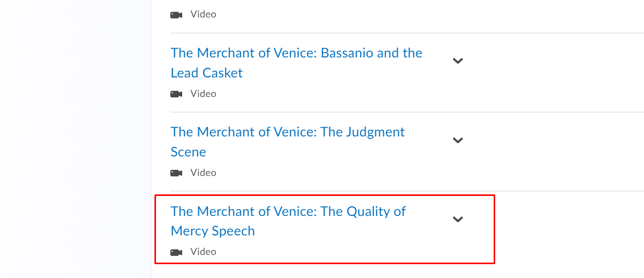
Task: Click the topmost partially visible video camera icon
Action: 177,14
